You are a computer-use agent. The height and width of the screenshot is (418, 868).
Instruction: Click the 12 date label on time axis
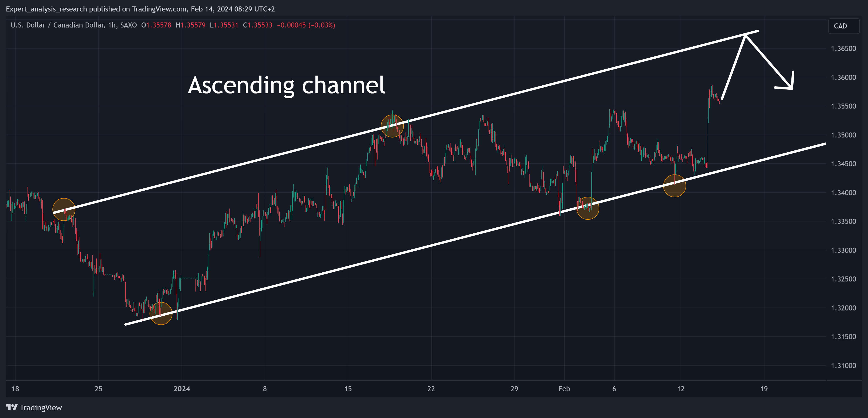pyautogui.click(x=681, y=389)
